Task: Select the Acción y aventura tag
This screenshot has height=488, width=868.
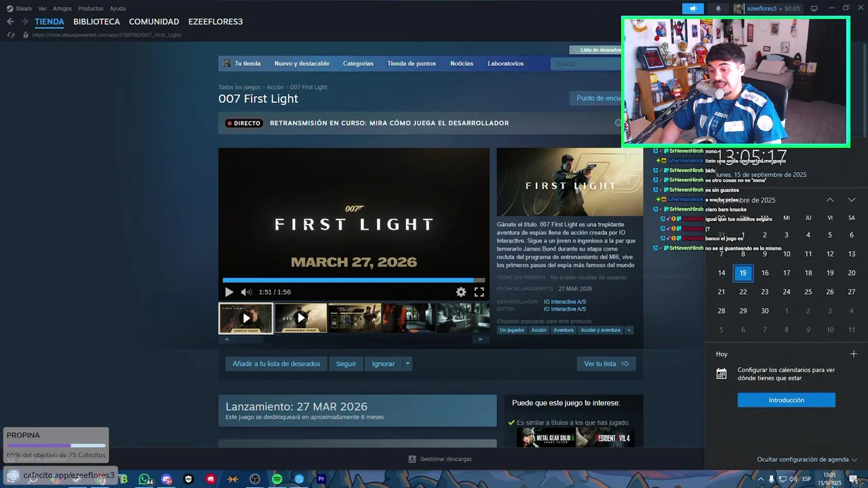Action: pos(600,330)
